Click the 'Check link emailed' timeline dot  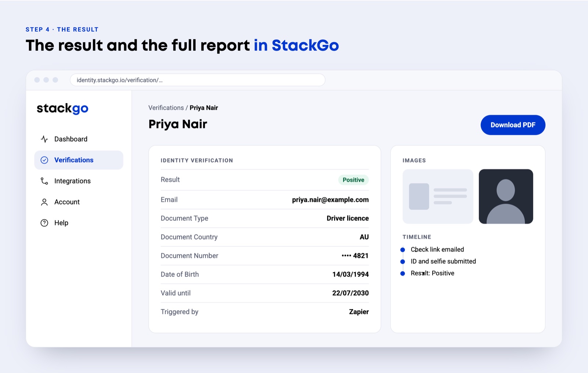[x=402, y=250]
